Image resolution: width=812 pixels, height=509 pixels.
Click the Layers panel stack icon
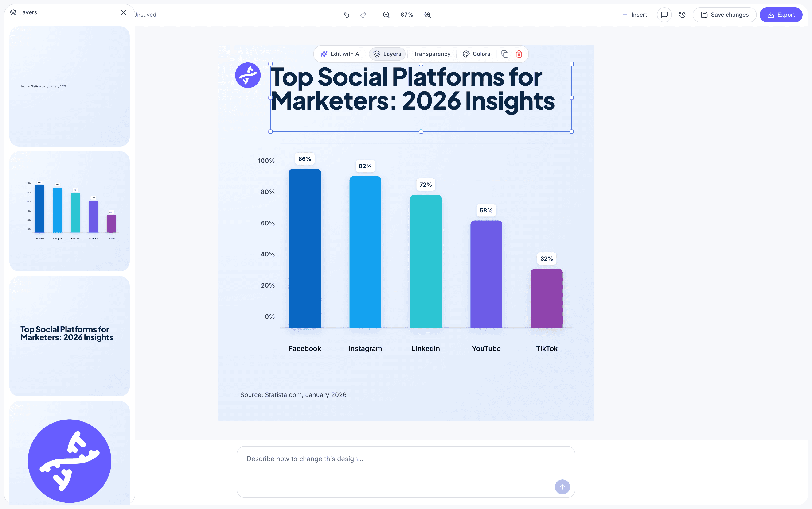[13, 12]
